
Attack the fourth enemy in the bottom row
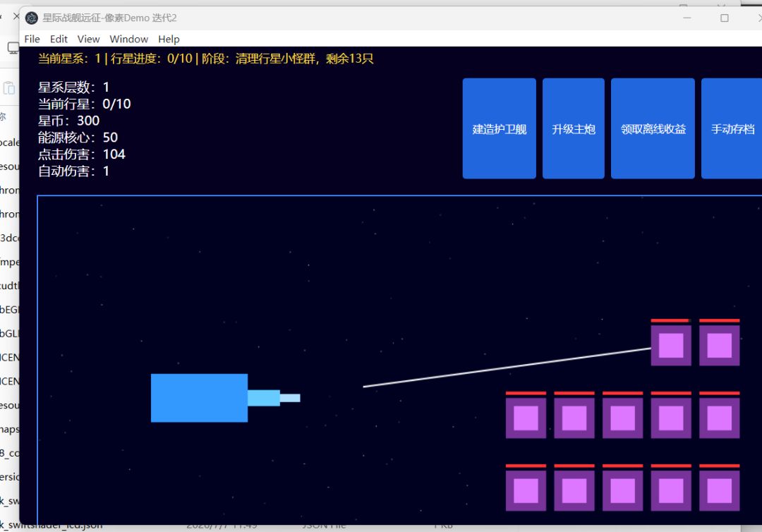(x=671, y=490)
